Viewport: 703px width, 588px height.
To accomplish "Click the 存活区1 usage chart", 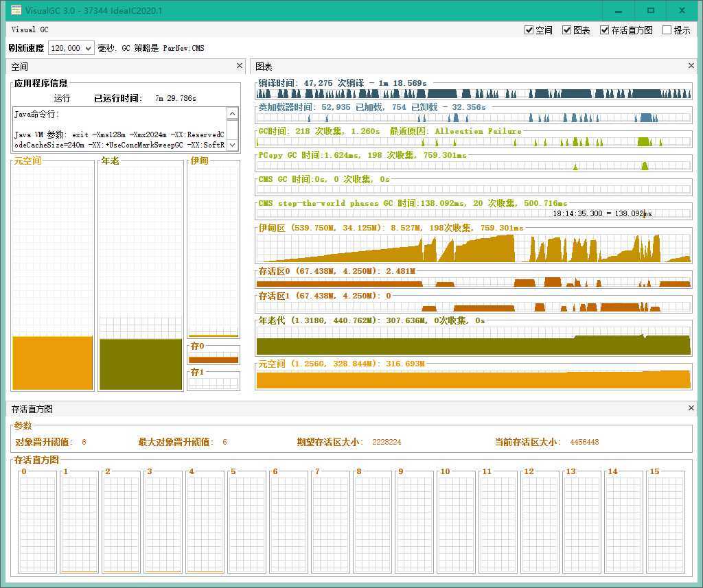I will [x=473, y=307].
